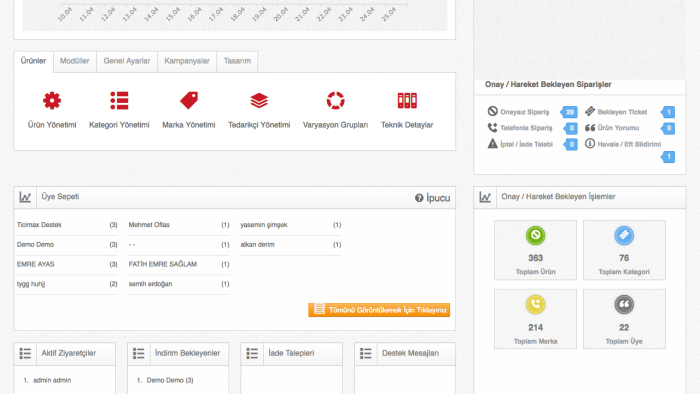Click the Ürün Yorumu count badge
This screenshot has width=700, height=394.
pyautogui.click(x=668, y=129)
